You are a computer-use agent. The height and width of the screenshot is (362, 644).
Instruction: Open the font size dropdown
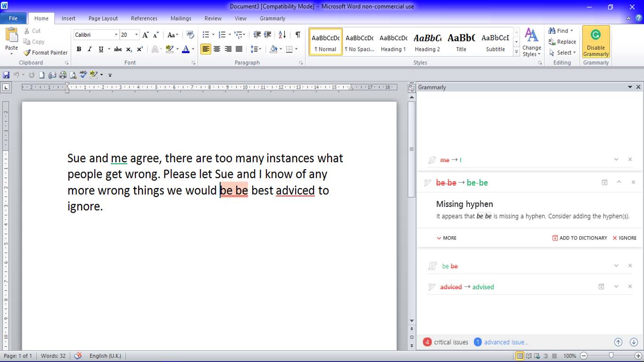click(137, 35)
